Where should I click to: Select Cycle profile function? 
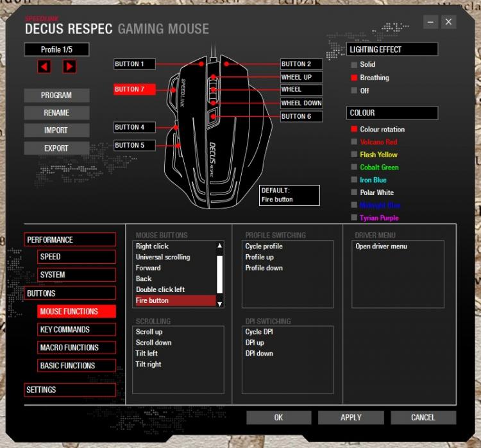[x=287, y=246]
